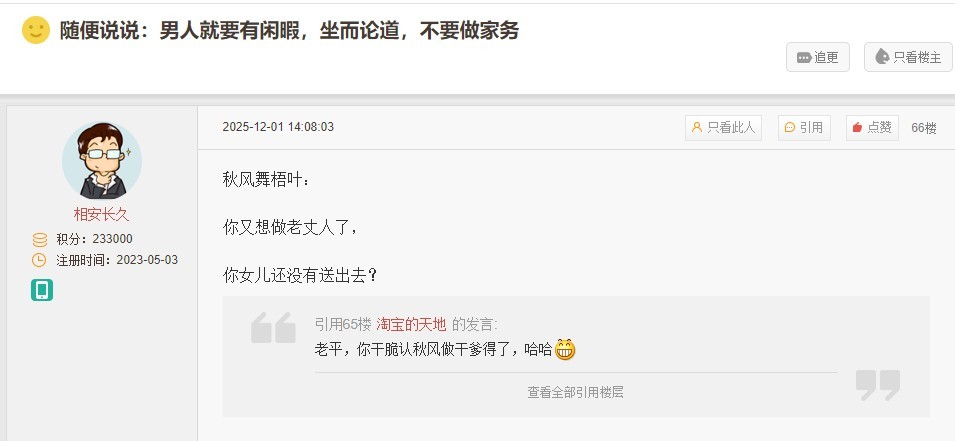This screenshot has width=955, height=441.
Task: Click the 66楼 floor number
Action: coord(923,128)
